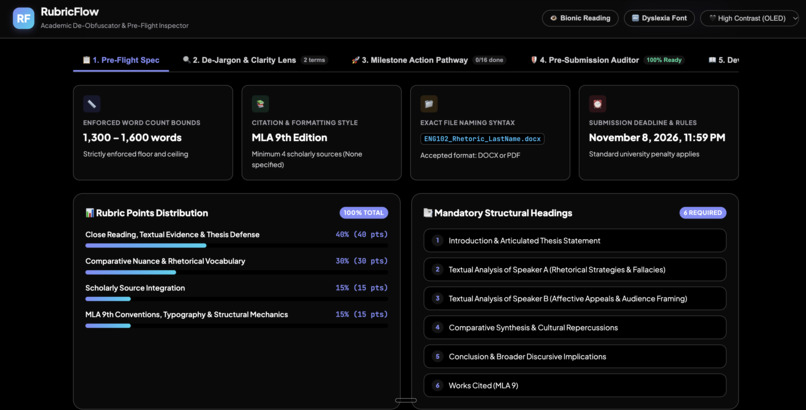Click the Close Reading 40% progress bar
The image size is (806, 410).
[236, 246]
